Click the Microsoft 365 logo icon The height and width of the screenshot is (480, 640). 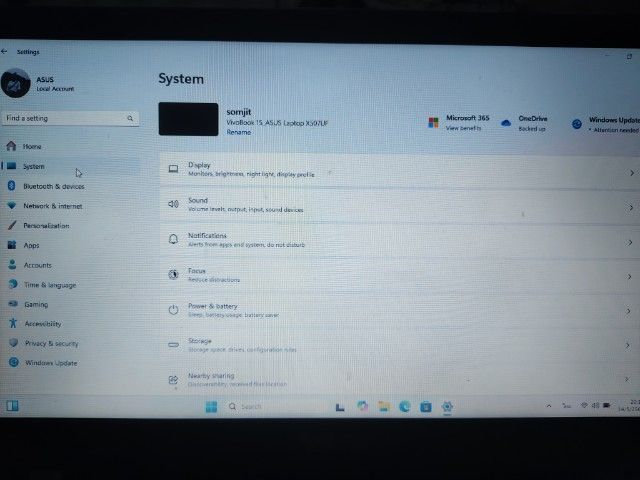tap(433, 122)
